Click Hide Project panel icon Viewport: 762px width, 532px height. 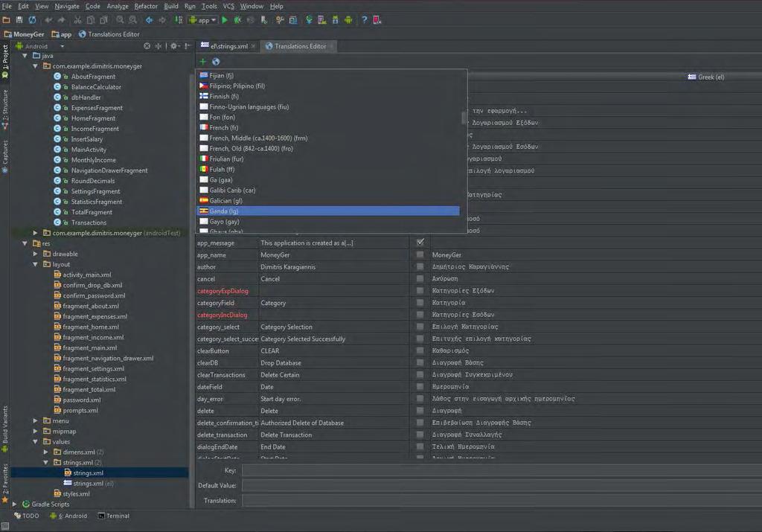[x=187, y=46]
